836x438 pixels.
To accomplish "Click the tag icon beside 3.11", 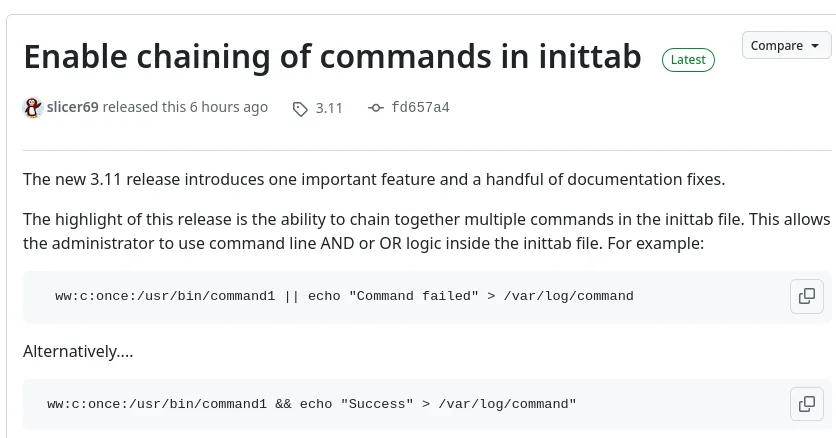I will pyautogui.click(x=300, y=109).
